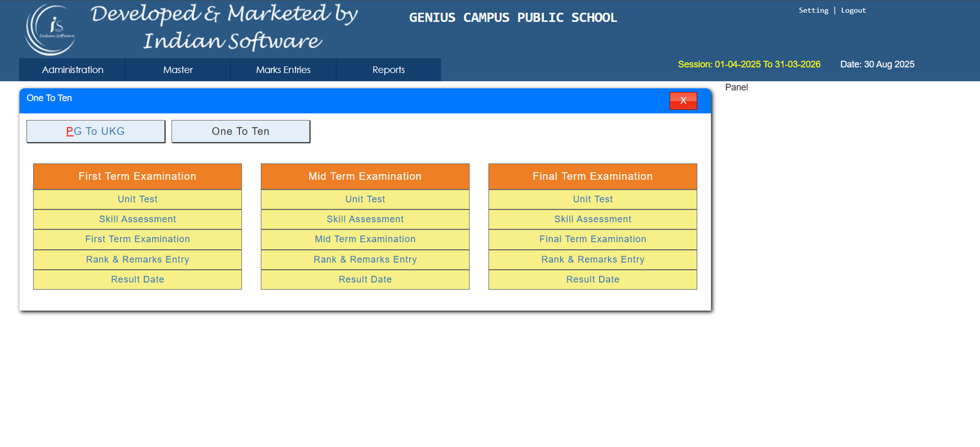Click Final Term Examination orange header
980x447 pixels.
(593, 177)
